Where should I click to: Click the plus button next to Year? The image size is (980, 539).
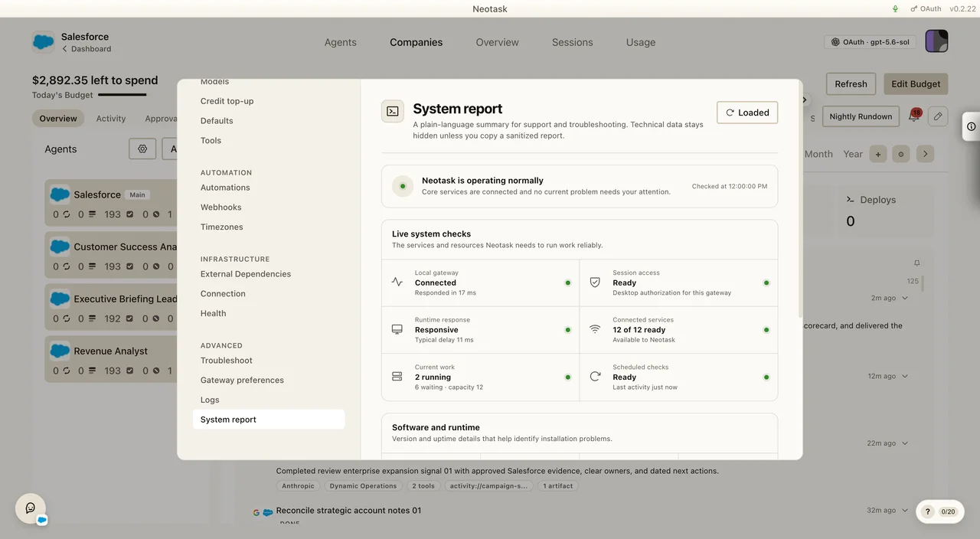[x=878, y=154]
